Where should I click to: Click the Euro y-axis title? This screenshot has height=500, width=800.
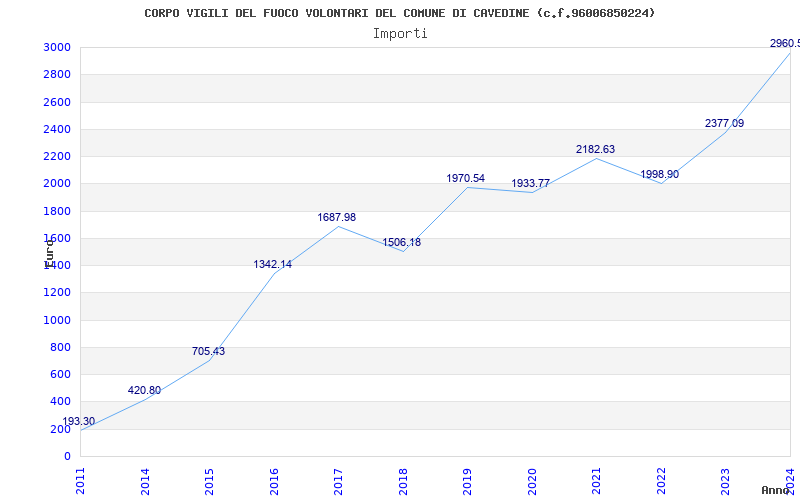pyautogui.click(x=49, y=253)
